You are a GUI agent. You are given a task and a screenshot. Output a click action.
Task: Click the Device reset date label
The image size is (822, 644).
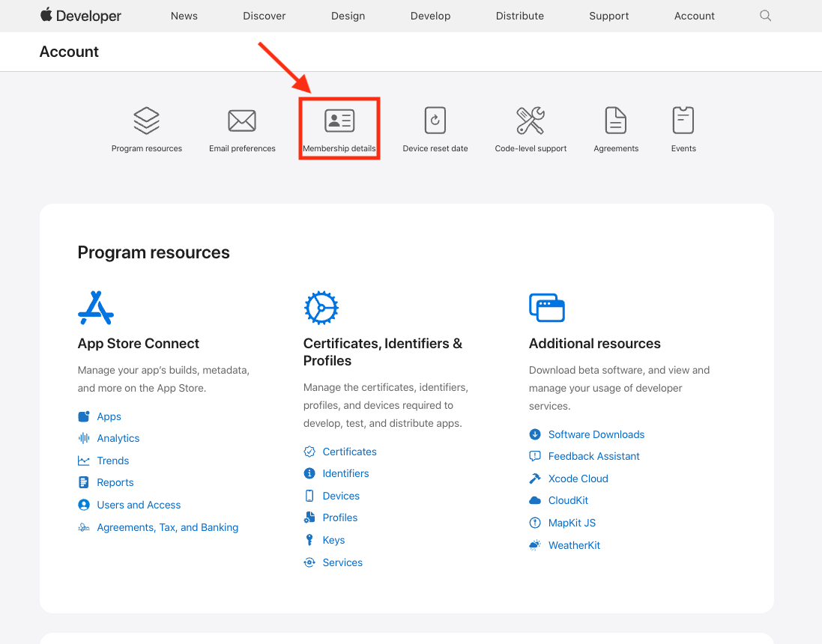435,148
